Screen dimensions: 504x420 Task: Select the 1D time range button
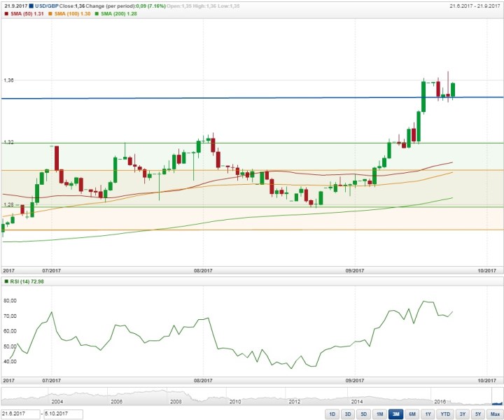pyautogui.click(x=332, y=414)
